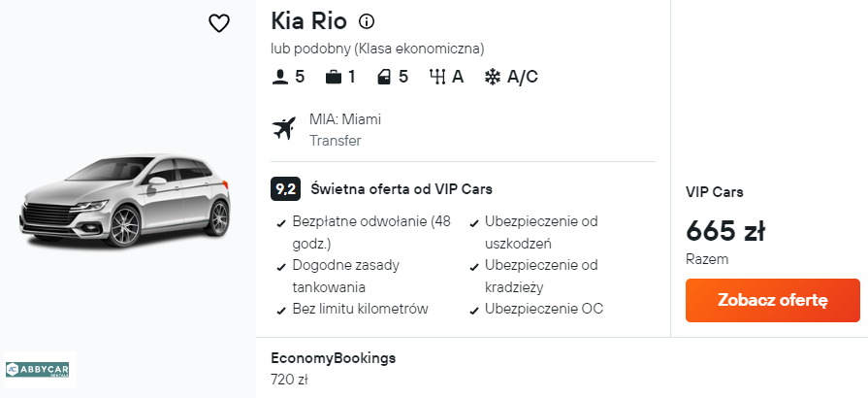Click Bez limitu kilometrów feature
The width and height of the screenshot is (868, 398).
tap(360, 309)
